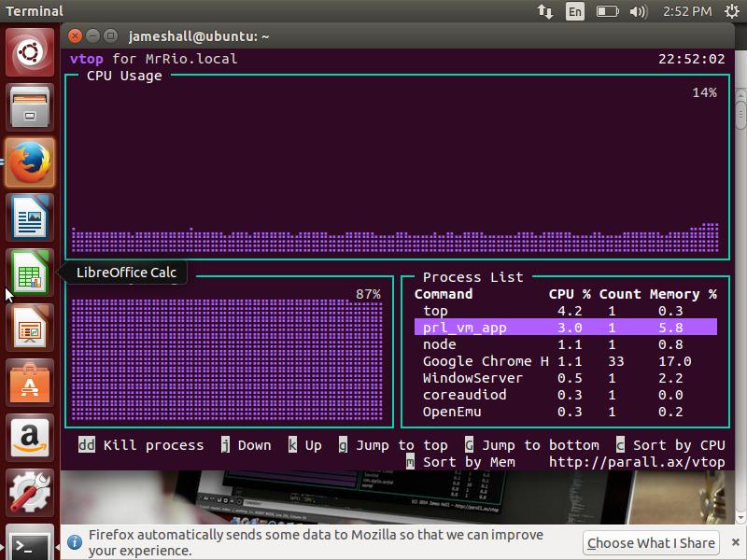Open System Settings from the launcher
Viewport: 747px width, 560px height.
pos(30,493)
